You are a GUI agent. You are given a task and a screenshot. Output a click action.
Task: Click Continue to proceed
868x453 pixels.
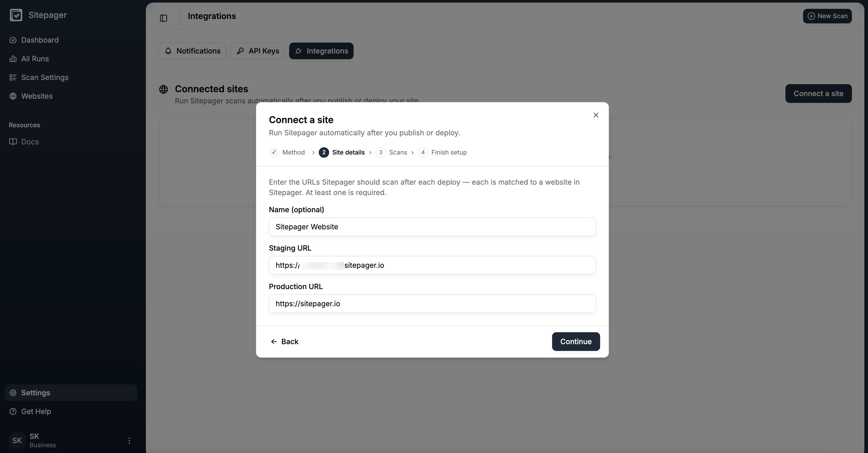pos(576,342)
